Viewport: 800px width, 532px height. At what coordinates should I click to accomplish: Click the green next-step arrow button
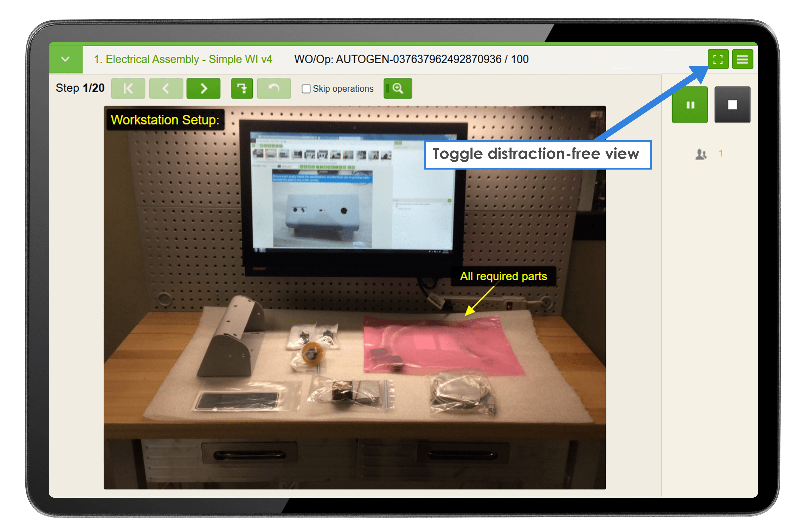pyautogui.click(x=203, y=88)
